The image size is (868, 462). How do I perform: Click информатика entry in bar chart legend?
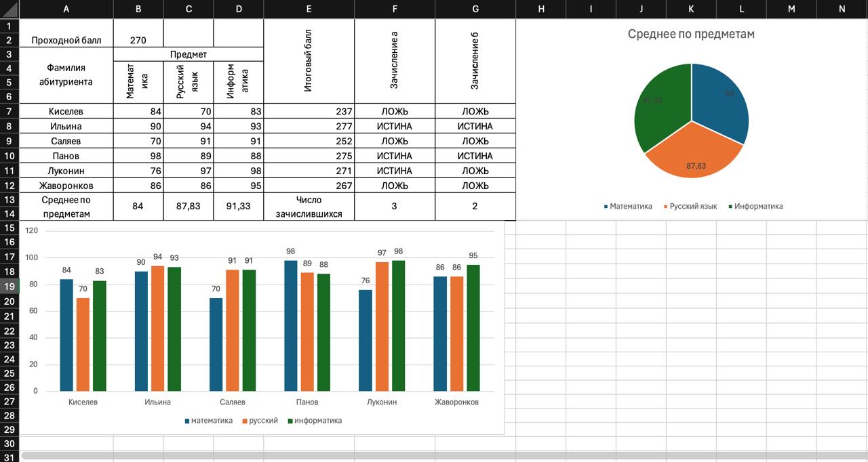tap(317, 421)
